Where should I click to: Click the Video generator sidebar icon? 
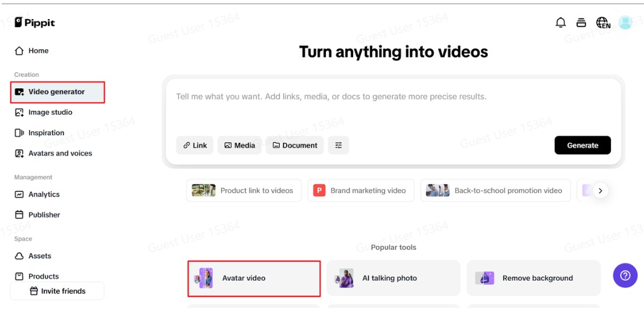point(19,92)
